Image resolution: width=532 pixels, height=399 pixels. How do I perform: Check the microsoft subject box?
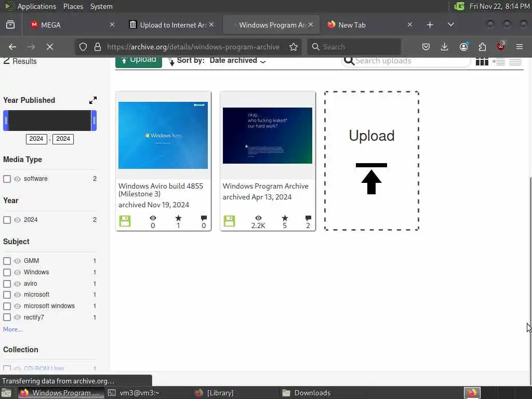(7, 295)
